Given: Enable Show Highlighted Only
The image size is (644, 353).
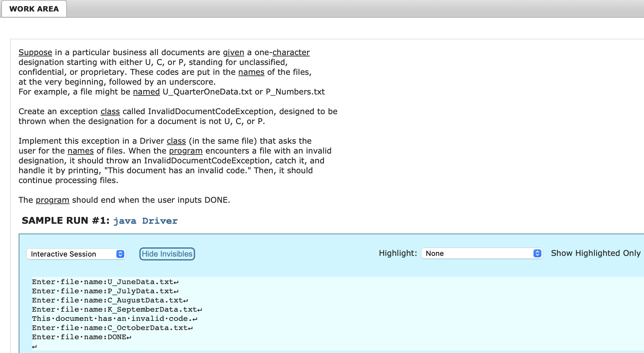Looking at the screenshot, I should pos(596,253).
